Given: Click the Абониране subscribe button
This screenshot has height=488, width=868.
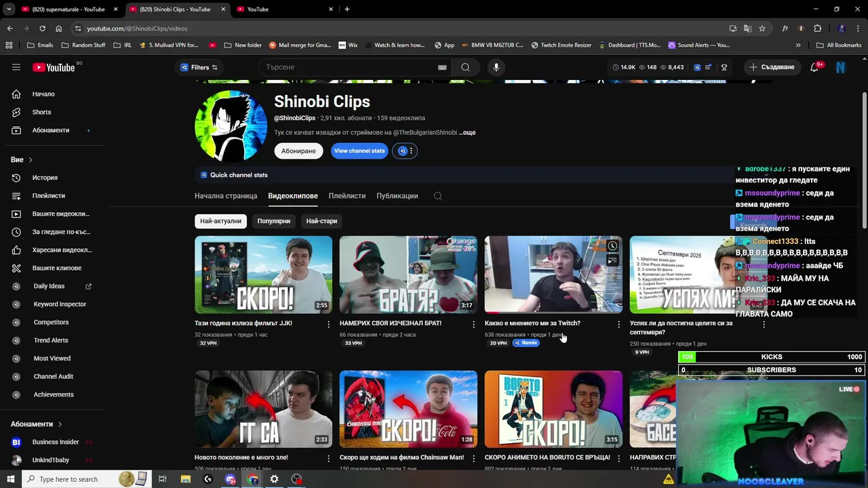Looking at the screenshot, I should point(298,151).
